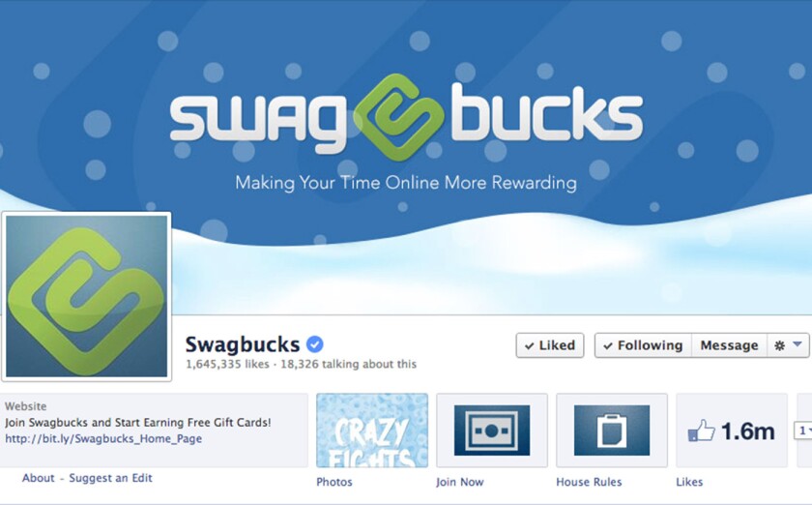Open the Photos tab label
The width and height of the screenshot is (812, 505).
point(334,482)
